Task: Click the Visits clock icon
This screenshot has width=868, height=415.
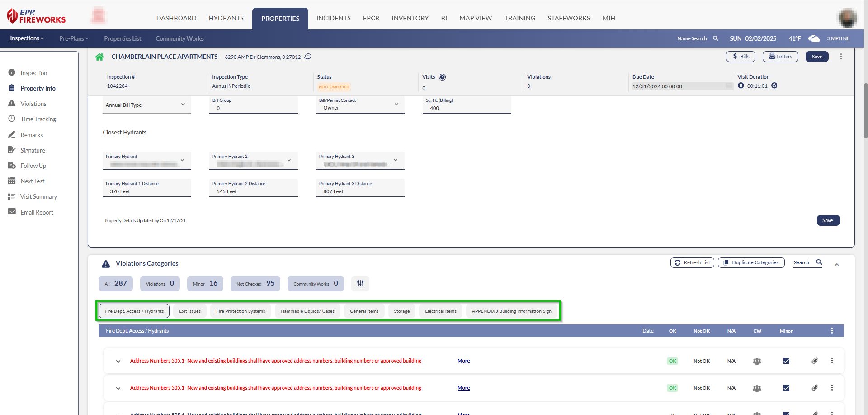Action: [x=443, y=77]
